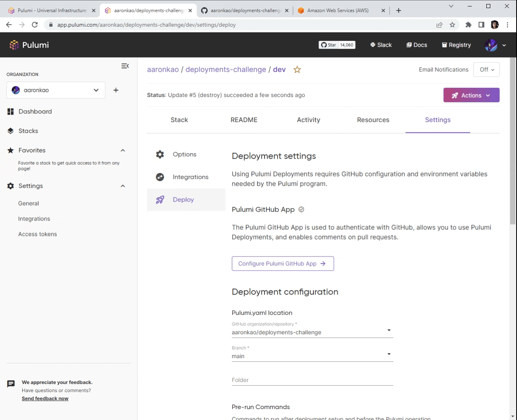Click Send feedback now link
517x420 pixels.
(45, 399)
